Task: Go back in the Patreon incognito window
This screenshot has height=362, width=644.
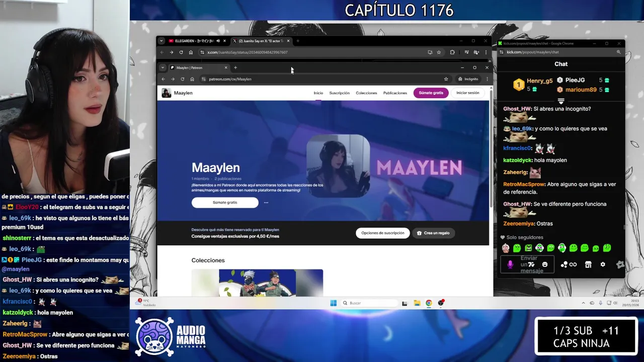Action: tap(163, 79)
